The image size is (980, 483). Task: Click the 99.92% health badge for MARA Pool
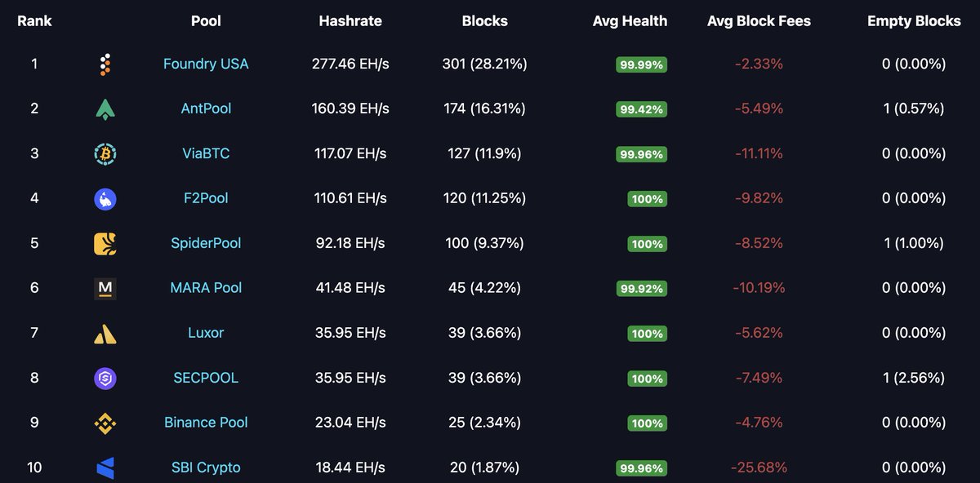(641, 289)
